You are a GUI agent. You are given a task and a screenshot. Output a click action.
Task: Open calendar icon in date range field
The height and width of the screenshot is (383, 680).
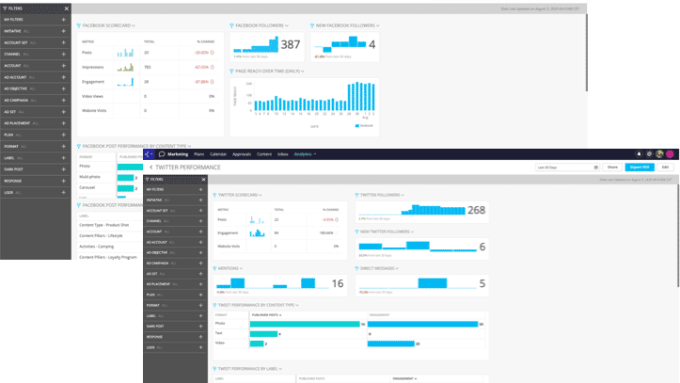[x=596, y=167]
